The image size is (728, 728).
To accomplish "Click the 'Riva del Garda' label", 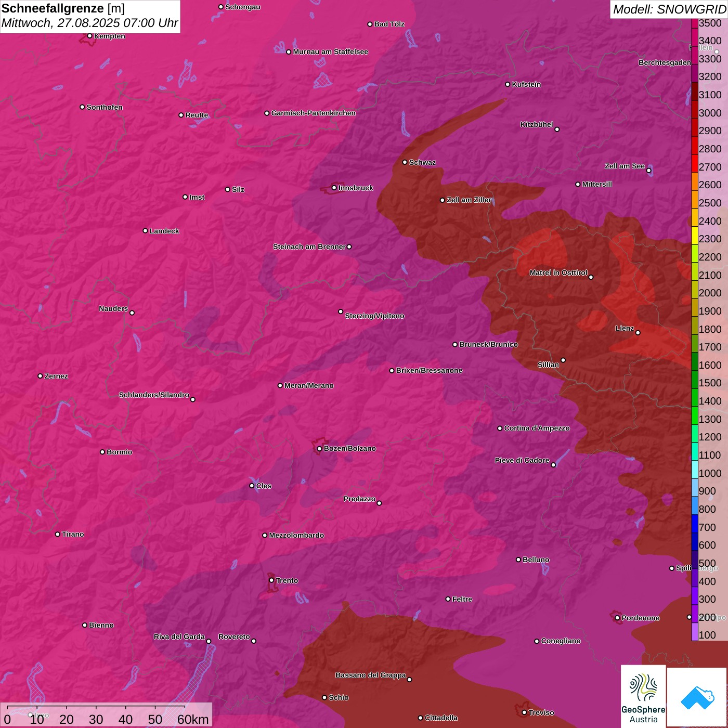I will [179, 636].
